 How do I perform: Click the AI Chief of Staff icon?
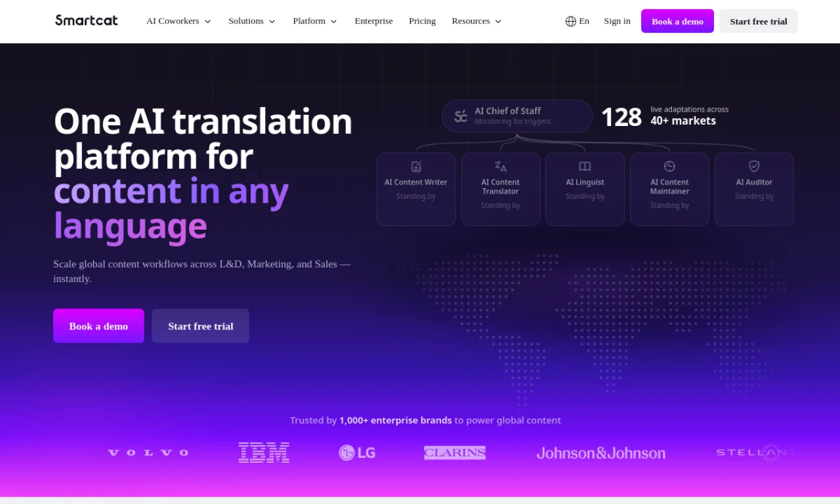[x=461, y=116]
